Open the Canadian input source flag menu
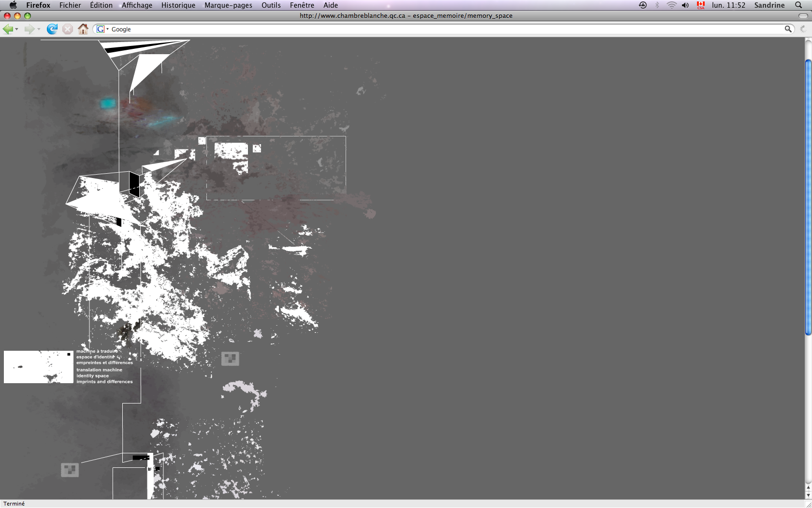 tap(701, 5)
